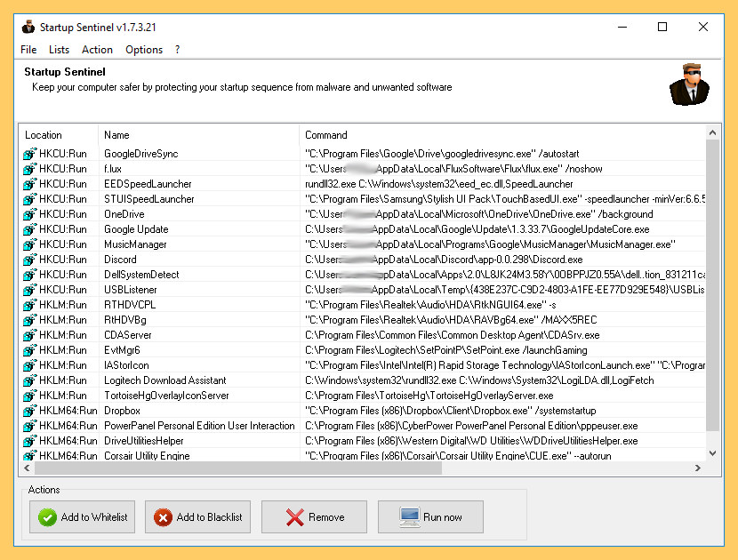
Task: Click the registry icon for PowerPanel Personal Edition
Action: tap(29, 426)
